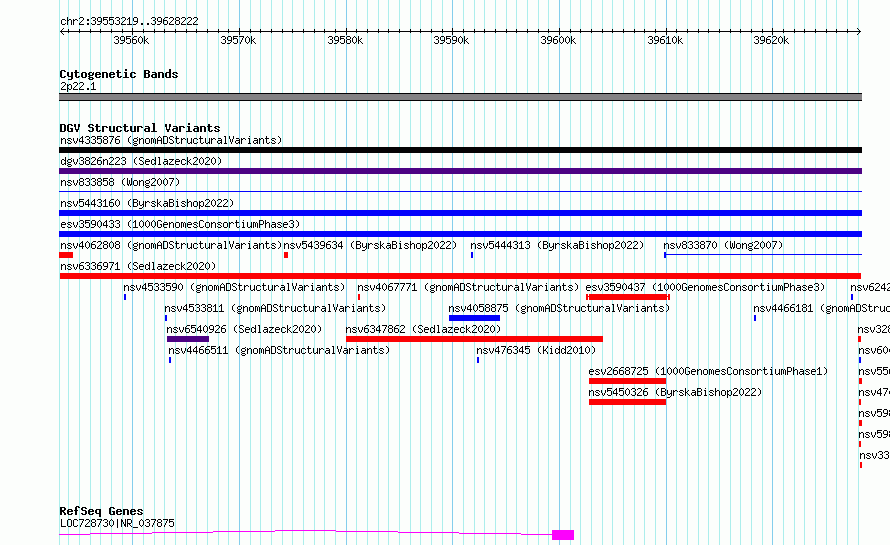The height and width of the screenshot is (545, 890).
Task: Click nsv5443160 ByrskaBishop2022 label
Action: tap(147, 203)
